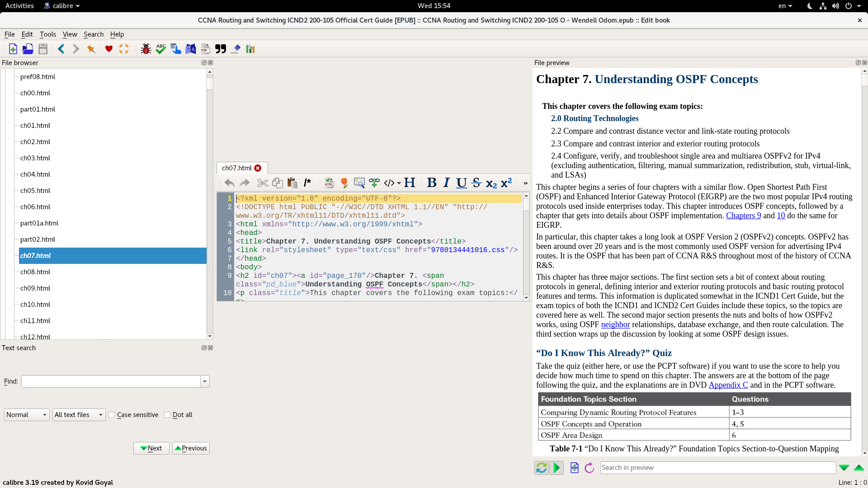The width and height of the screenshot is (868, 488).
Task: Toggle the Dot all checkbox
Action: click(x=167, y=415)
